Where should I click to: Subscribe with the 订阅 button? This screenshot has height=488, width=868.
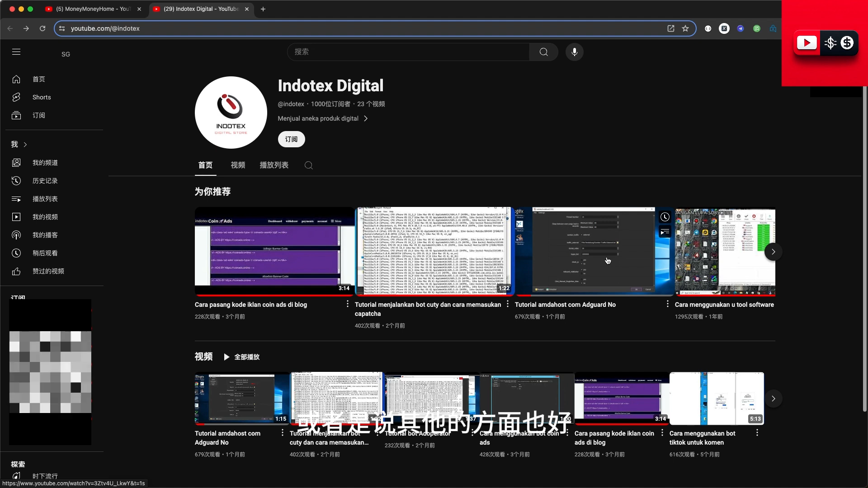click(291, 139)
